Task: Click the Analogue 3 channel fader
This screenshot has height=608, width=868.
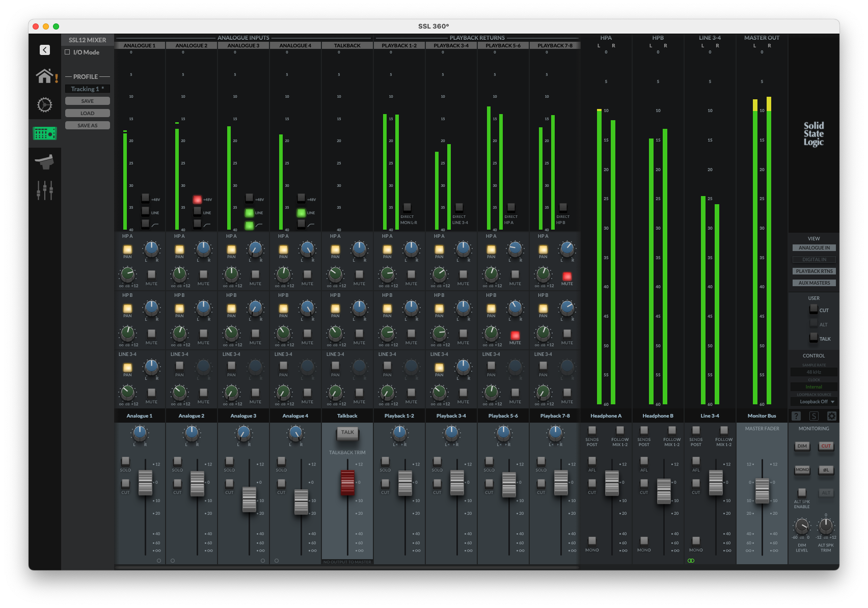Action: [x=249, y=499]
